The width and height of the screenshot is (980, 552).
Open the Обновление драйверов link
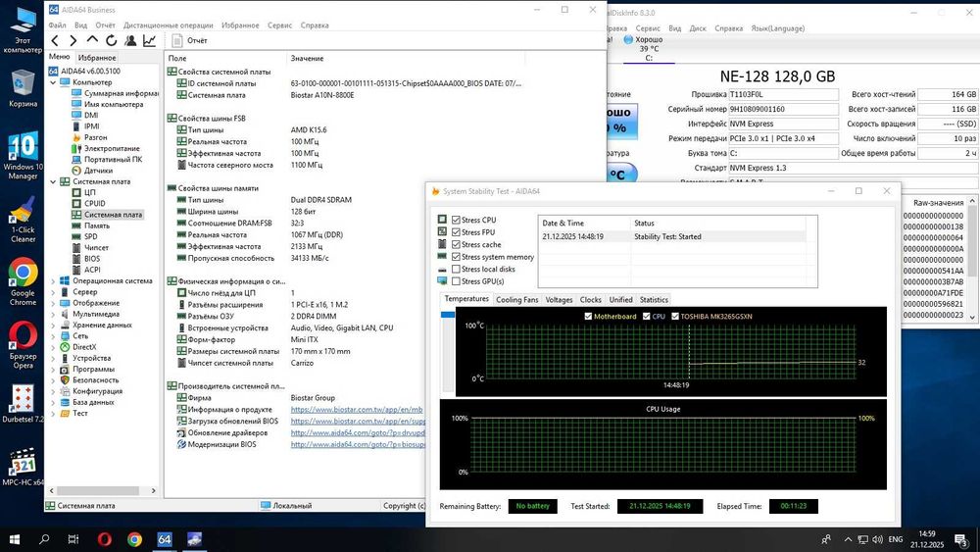[x=358, y=433]
